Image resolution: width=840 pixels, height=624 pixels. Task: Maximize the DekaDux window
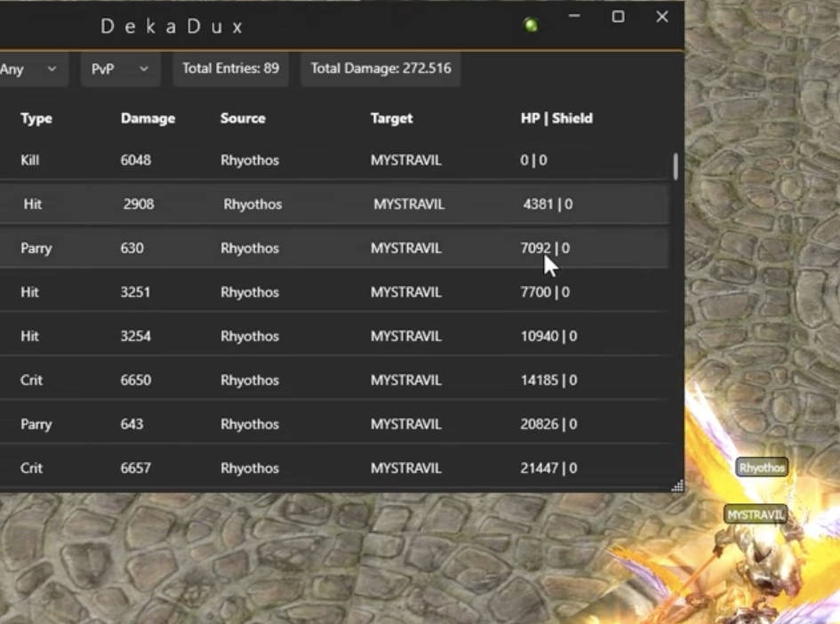618,17
